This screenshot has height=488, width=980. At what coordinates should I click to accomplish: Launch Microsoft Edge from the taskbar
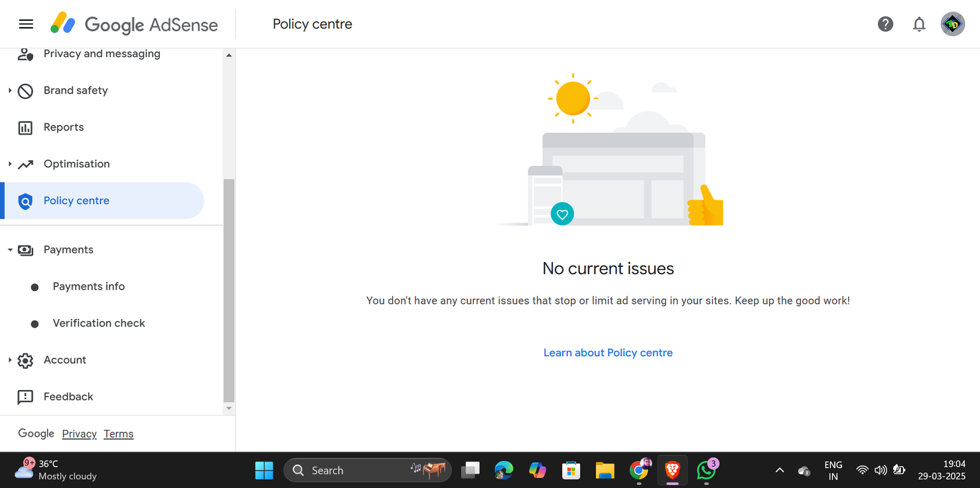(503, 470)
